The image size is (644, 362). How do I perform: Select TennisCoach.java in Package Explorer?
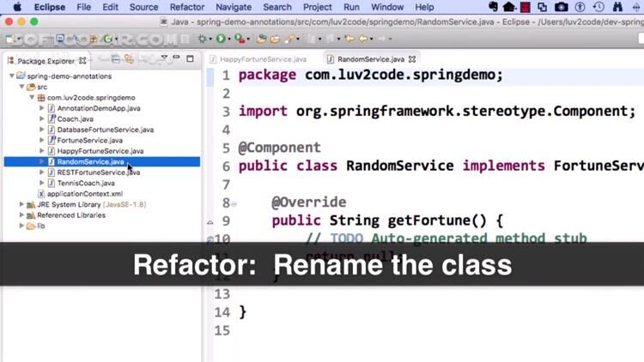(x=86, y=183)
